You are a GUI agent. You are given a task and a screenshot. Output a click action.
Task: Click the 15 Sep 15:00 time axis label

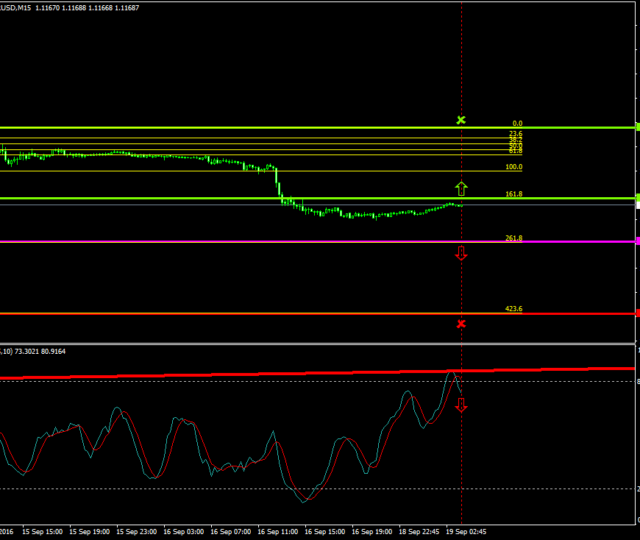(41, 532)
